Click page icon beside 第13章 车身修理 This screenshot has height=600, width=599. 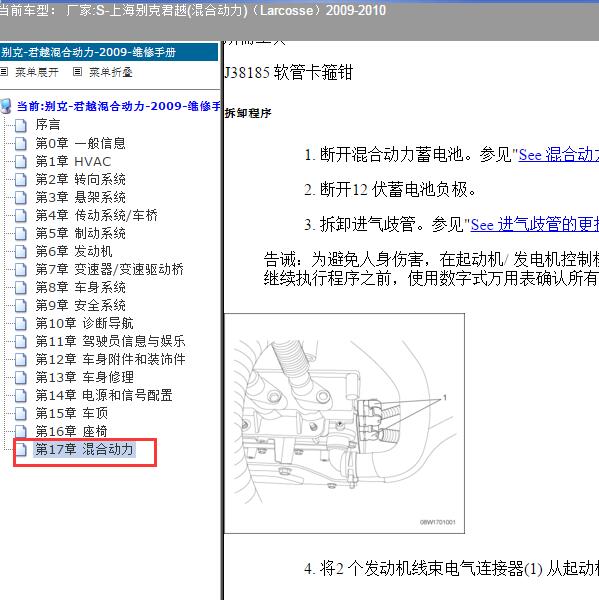(21, 377)
